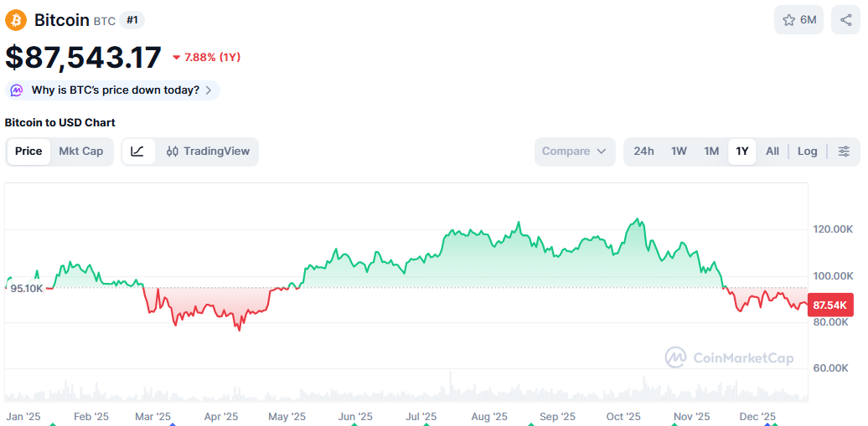Toggle chart to Price view
Image resolution: width=868 pixels, height=426 pixels.
[28, 151]
